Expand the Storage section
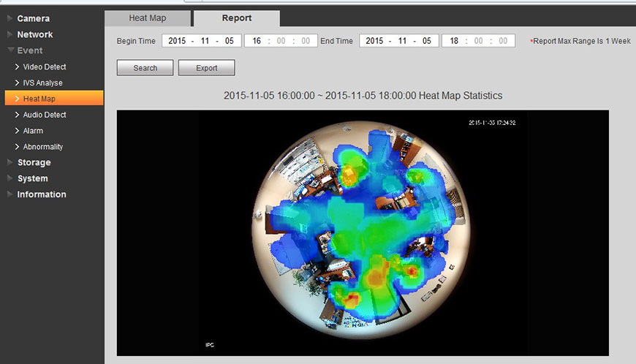 point(34,162)
